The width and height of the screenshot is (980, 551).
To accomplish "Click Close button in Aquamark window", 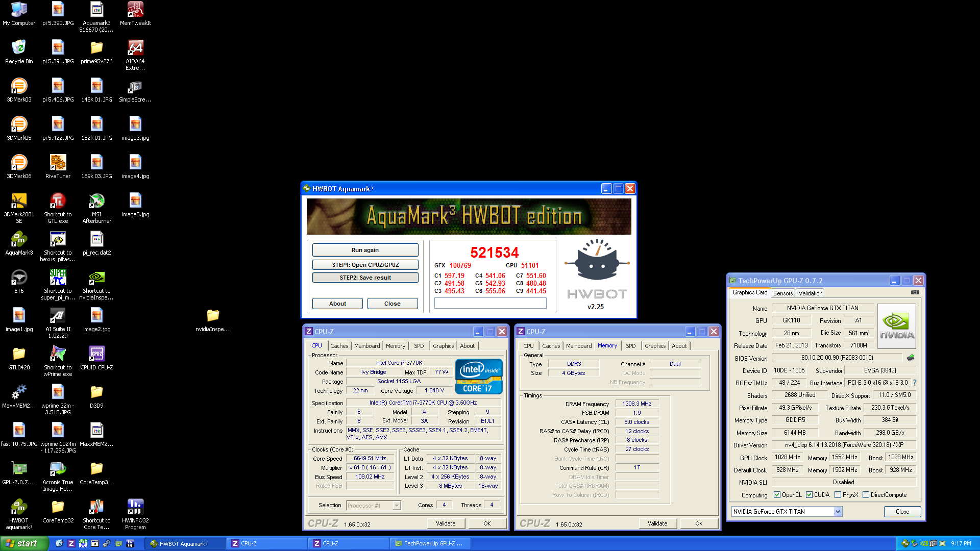I will click(393, 304).
